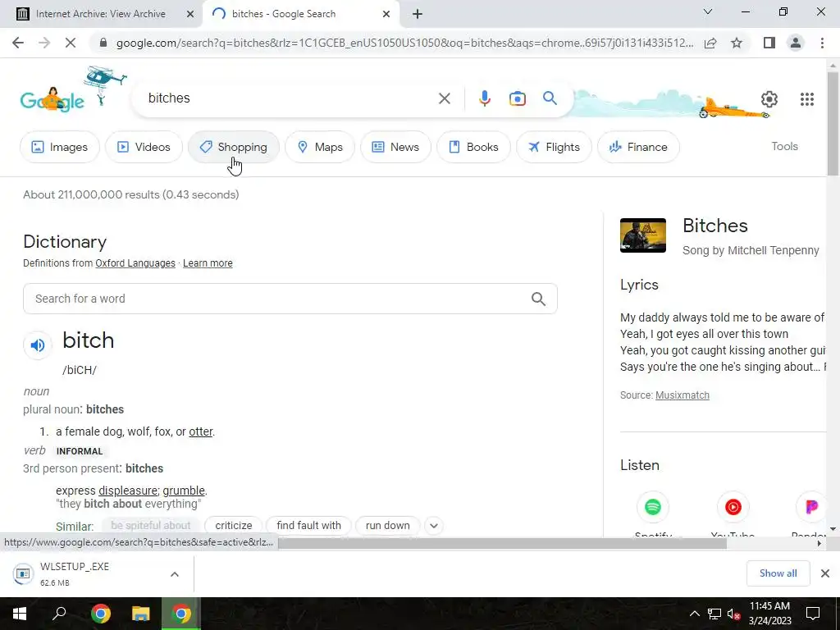This screenshot has width=840, height=630.
Task: Select similar phrase find fault with
Action: point(308,526)
